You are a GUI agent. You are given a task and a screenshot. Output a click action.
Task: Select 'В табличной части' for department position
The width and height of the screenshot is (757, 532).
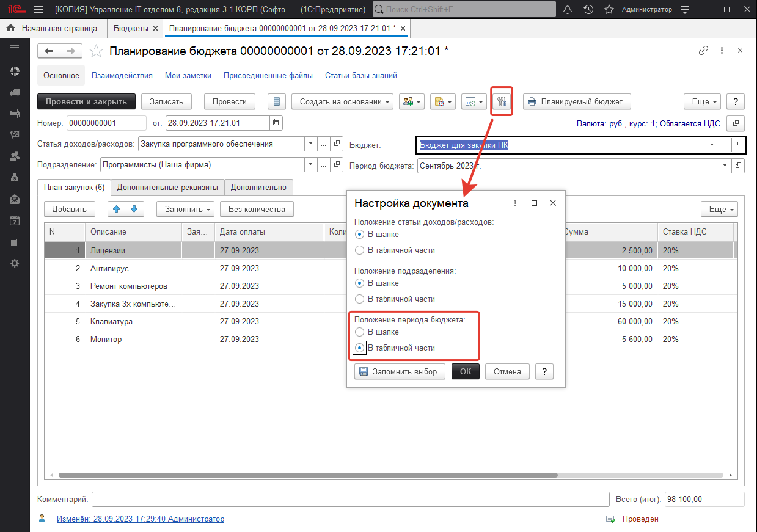(360, 299)
